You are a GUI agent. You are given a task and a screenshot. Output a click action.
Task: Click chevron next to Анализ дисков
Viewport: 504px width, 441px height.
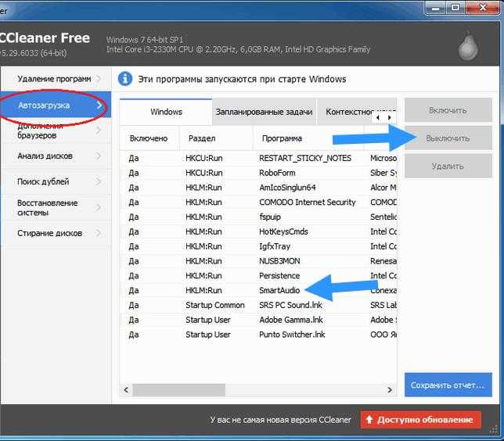click(99, 156)
